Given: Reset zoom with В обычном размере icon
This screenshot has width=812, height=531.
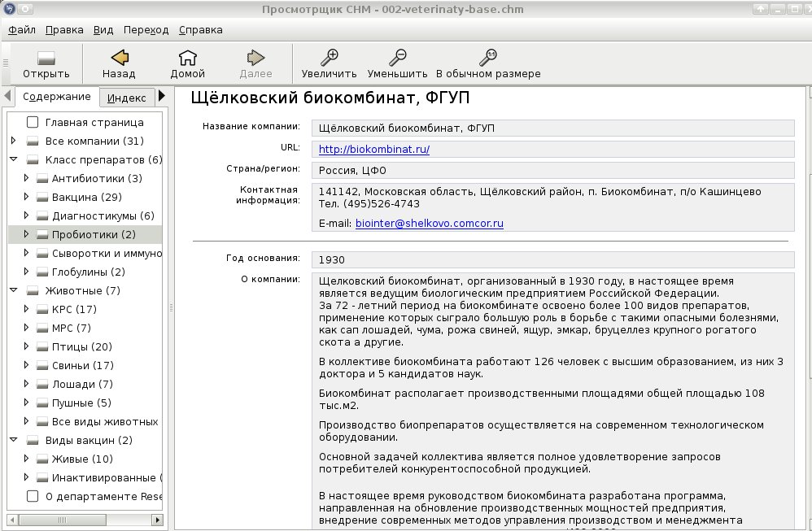Looking at the screenshot, I should tap(488, 58).
